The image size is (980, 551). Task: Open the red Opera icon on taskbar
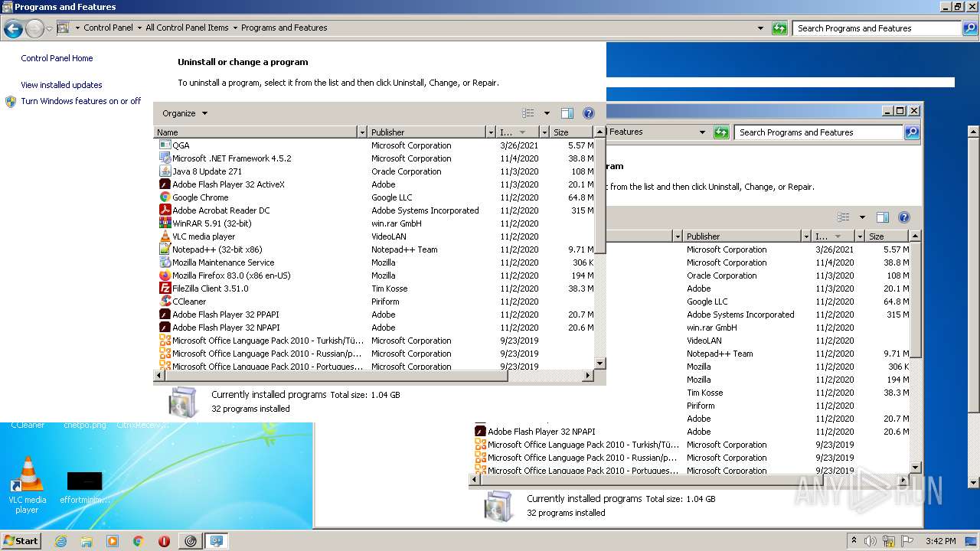click(164, 541)
